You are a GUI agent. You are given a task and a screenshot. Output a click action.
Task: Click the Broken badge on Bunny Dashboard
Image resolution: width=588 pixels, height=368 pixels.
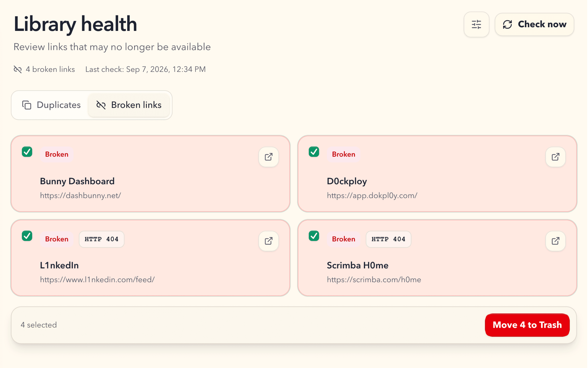click(x=57, y=154)
